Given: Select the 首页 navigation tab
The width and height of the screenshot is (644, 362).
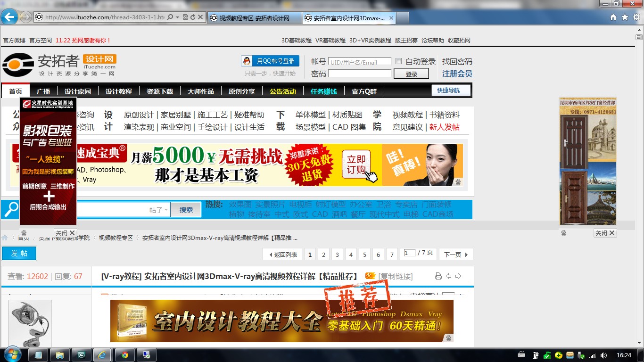Looking at the screenshot, I should pyautogui.click(x=16, y=91).
